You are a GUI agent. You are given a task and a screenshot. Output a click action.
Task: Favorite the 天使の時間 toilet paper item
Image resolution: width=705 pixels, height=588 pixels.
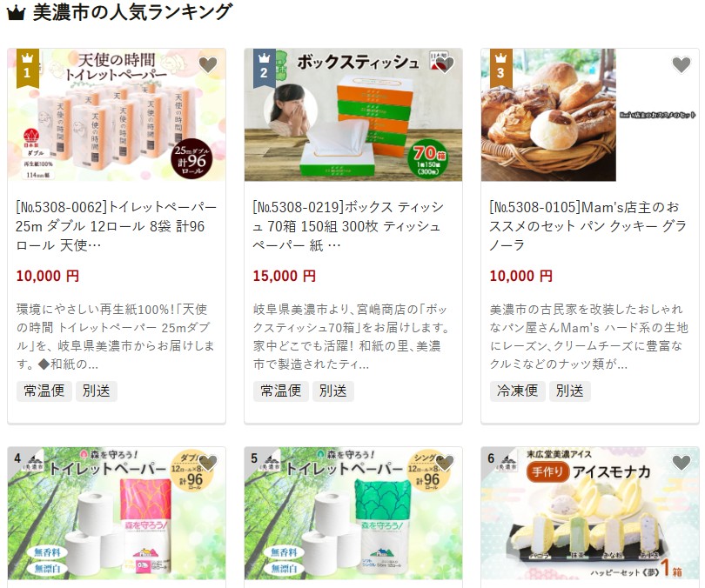[208, 65]
